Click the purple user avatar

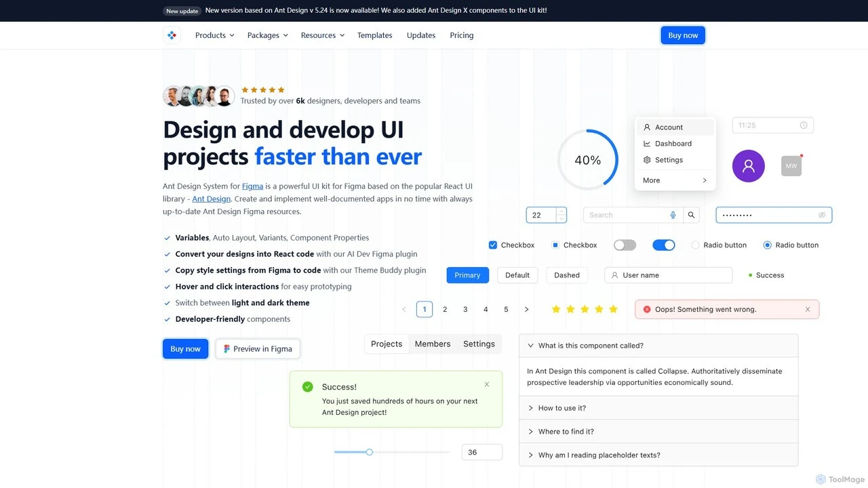coord(749,165)
